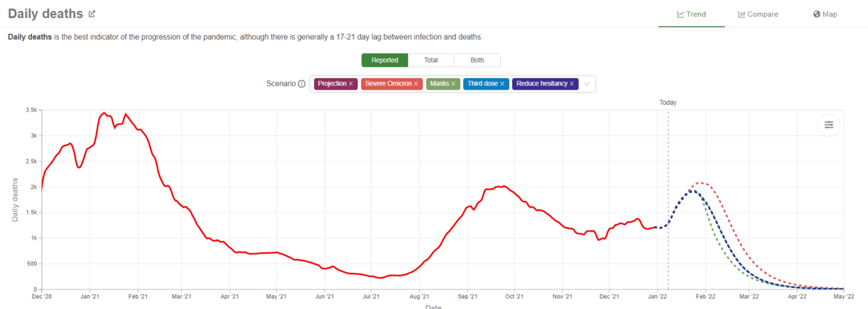Viewport: 868px width, 309px height.
Task: Switch to Total deaths view
Action: pos(431,60)
